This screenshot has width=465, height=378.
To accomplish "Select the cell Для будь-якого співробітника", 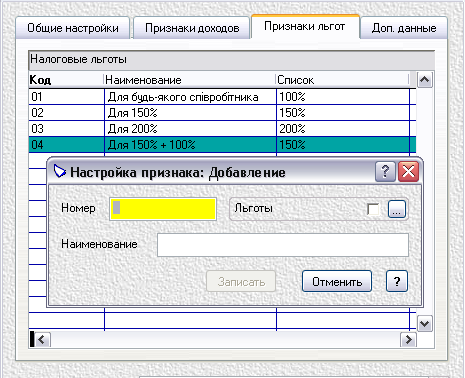I will [x=190, y=97].
